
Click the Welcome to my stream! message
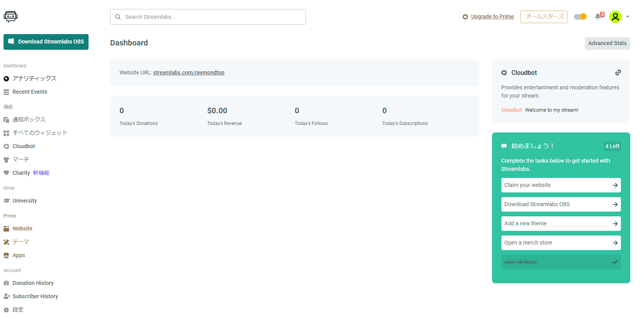[x=552, y=110]
